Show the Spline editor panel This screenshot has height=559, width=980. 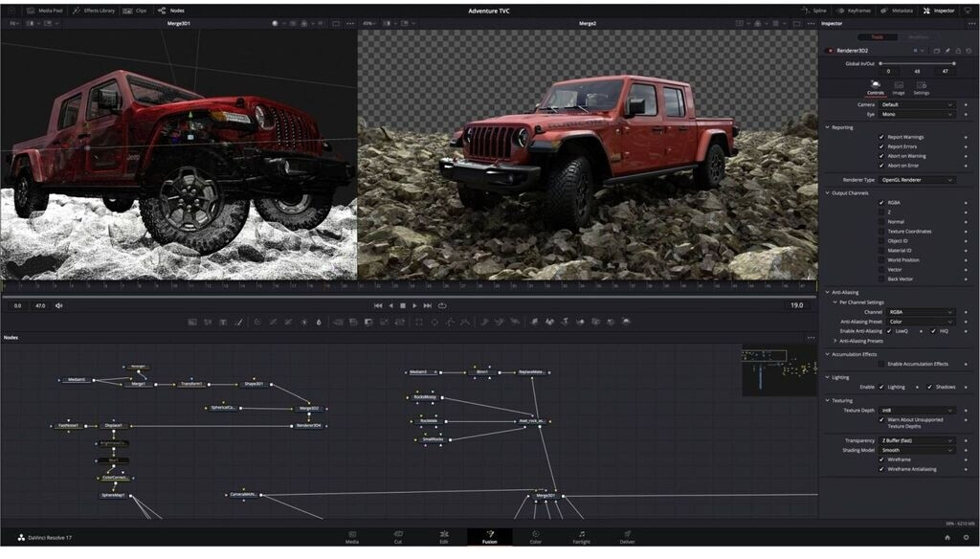coord(813,11)
